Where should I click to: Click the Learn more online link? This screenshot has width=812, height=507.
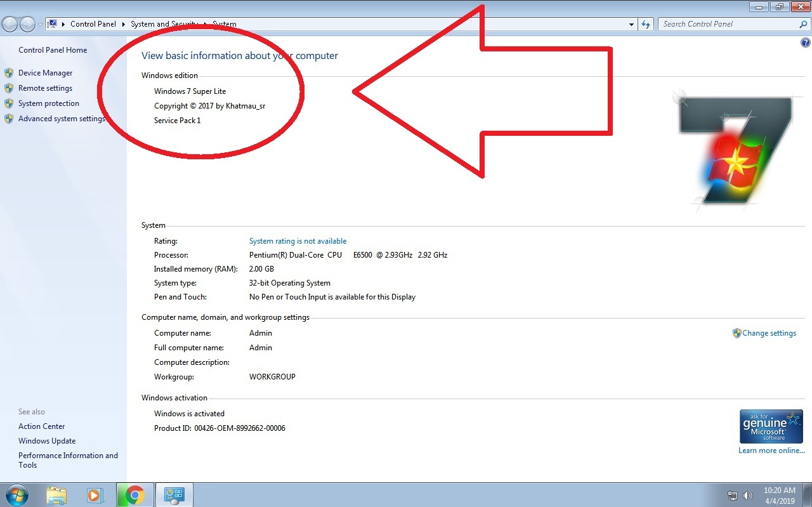pyautogui.click(x=771, y=450)
